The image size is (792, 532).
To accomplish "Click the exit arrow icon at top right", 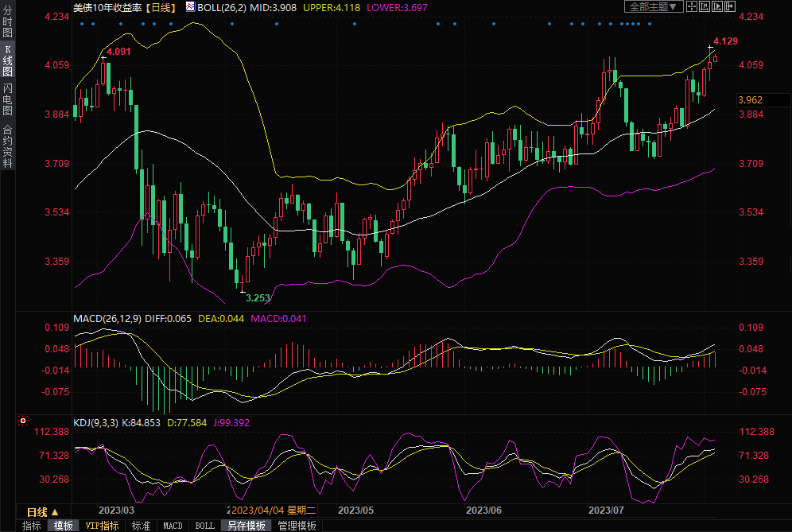I will coord(731,6).
